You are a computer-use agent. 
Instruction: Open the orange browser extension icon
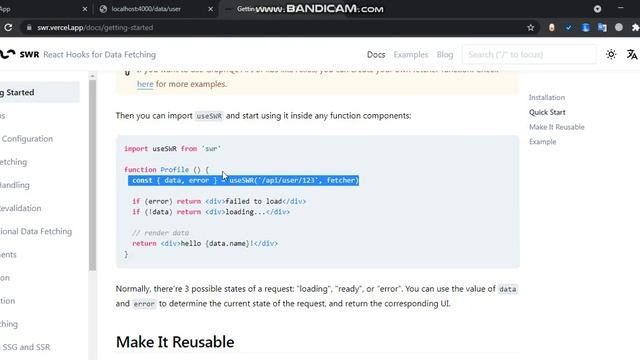(551, 28)
